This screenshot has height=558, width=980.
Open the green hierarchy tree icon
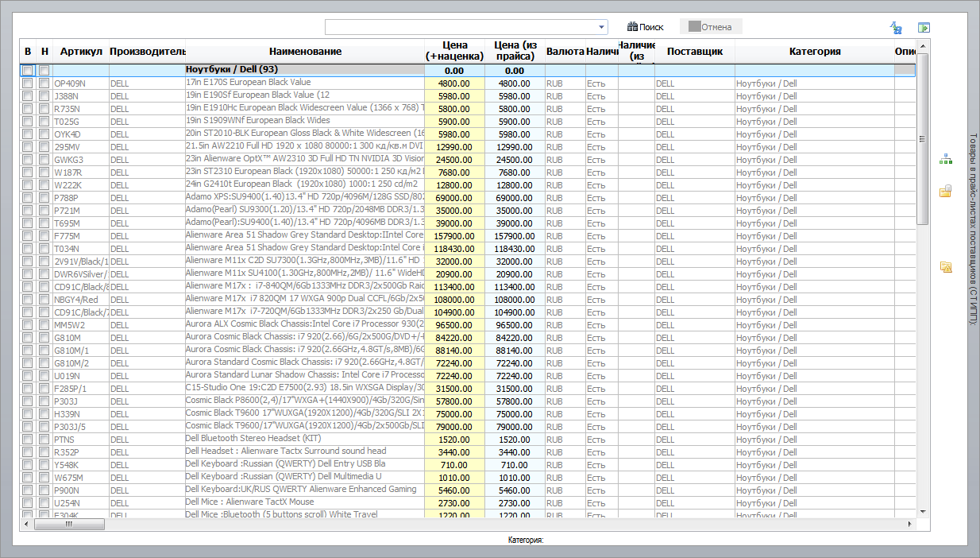(x=946, y=159)
